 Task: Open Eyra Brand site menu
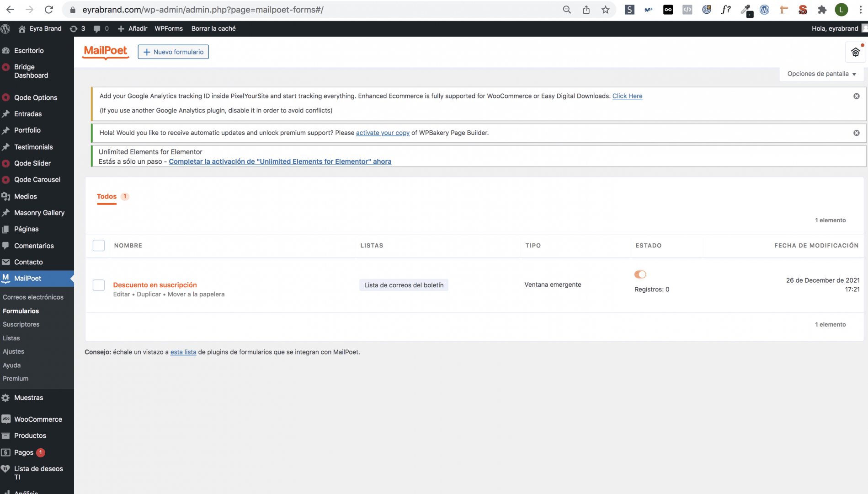point(40,28)
